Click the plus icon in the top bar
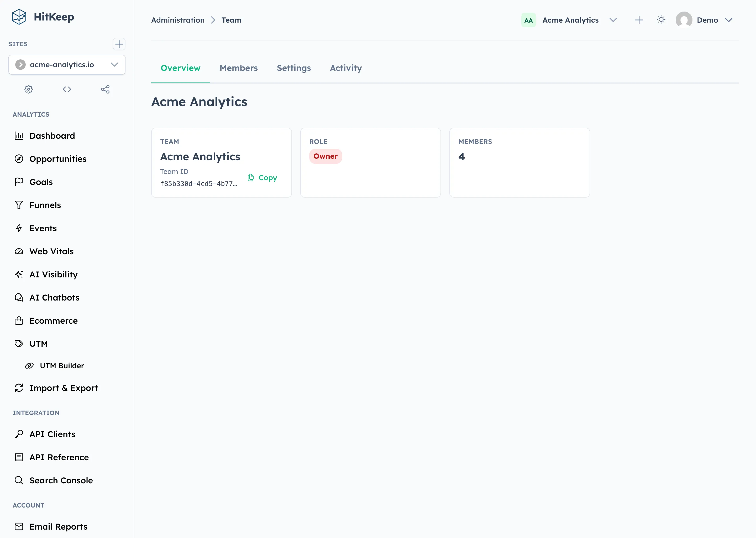 (639, 20)
